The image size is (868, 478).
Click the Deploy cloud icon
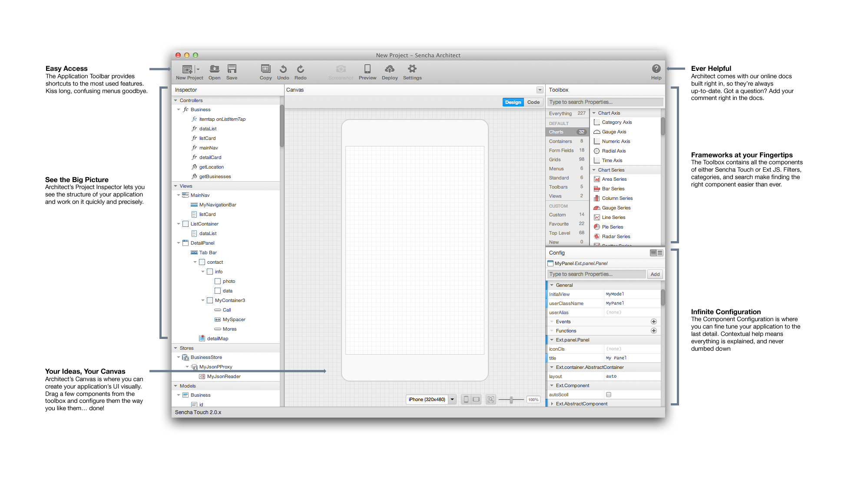(x=390, y=69)
